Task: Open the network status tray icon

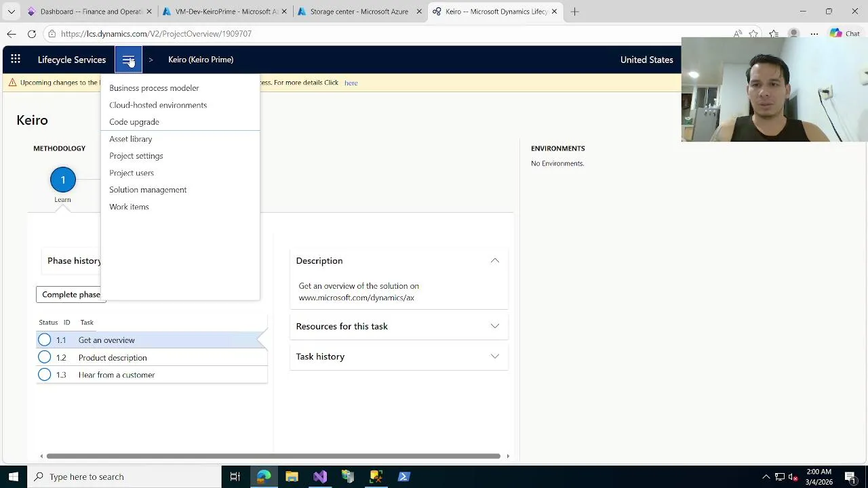Action: pos(780,476)
